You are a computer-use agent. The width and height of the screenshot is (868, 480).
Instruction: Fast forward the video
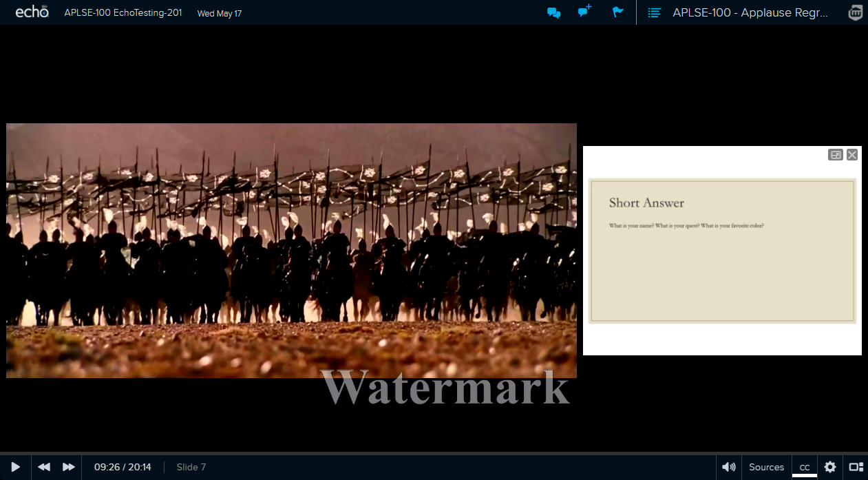(x=69, y=467)
